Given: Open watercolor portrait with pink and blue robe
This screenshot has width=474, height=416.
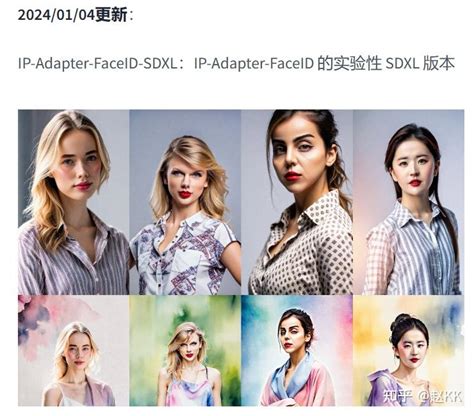Looking at the screenshot, I should coord(297,350).
